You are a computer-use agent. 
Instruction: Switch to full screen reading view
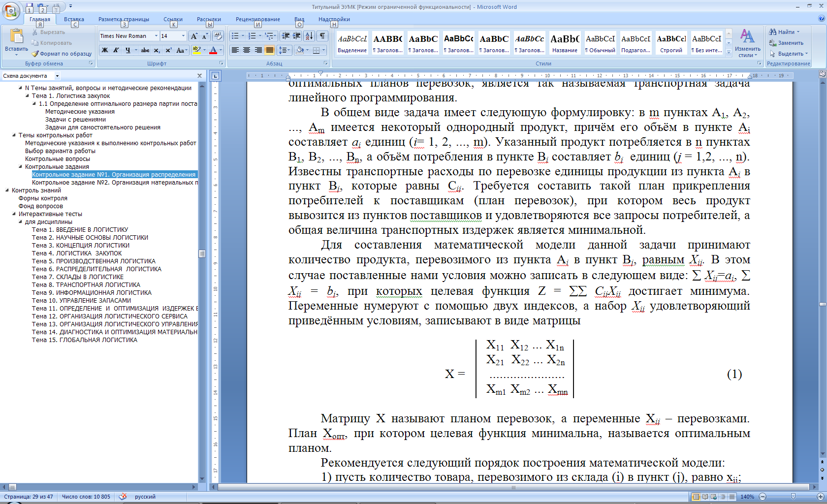pyautogui.click(x=705, y=497)
